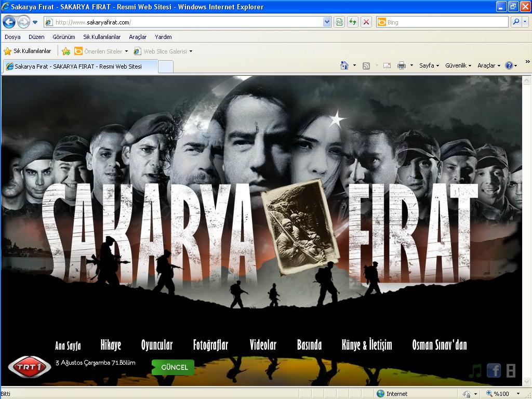Viewport: 532px width, 399px height.
Task: Click the green GÜNCEL button
Action: [173, 367]
